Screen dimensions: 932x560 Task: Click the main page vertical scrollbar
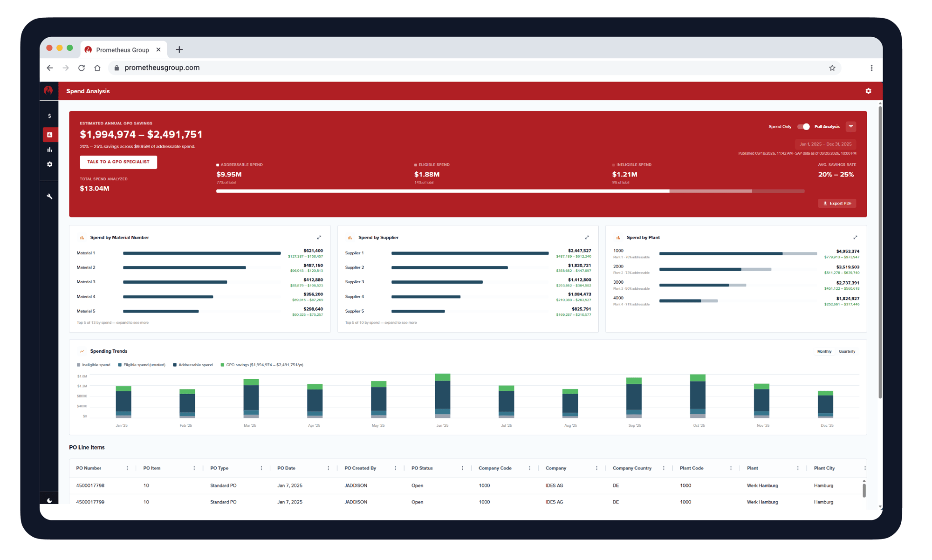880,252
